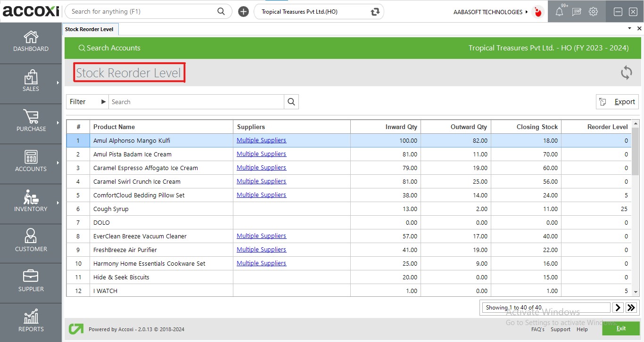Viewport: 644px width, 342px height.
Task: Open the Purchase cart icon
Action: tap(31, 117)
